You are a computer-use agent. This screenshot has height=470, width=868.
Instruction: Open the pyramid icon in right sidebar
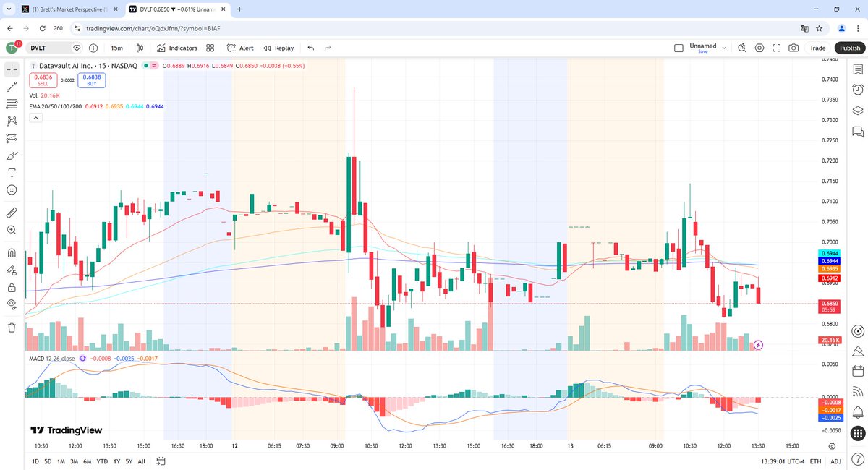coord(857,351)
